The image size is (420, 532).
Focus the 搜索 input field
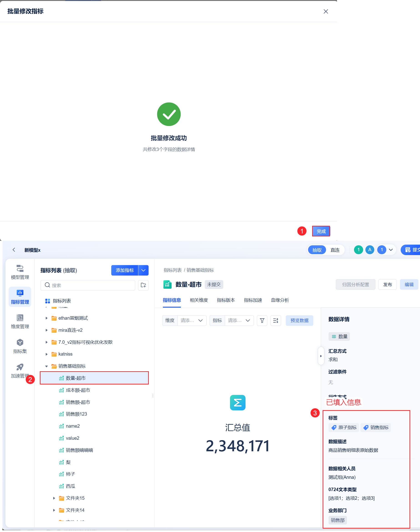click(88, 285)
